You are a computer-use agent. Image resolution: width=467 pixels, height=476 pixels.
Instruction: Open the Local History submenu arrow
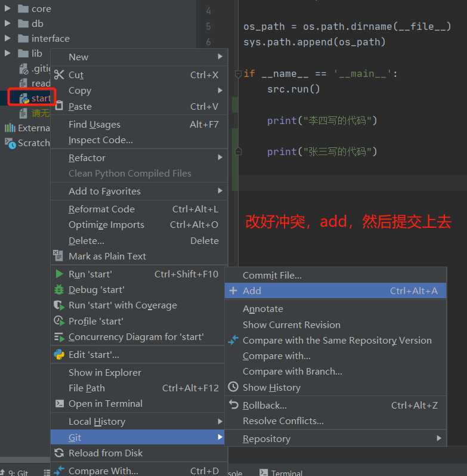point(220,421)
